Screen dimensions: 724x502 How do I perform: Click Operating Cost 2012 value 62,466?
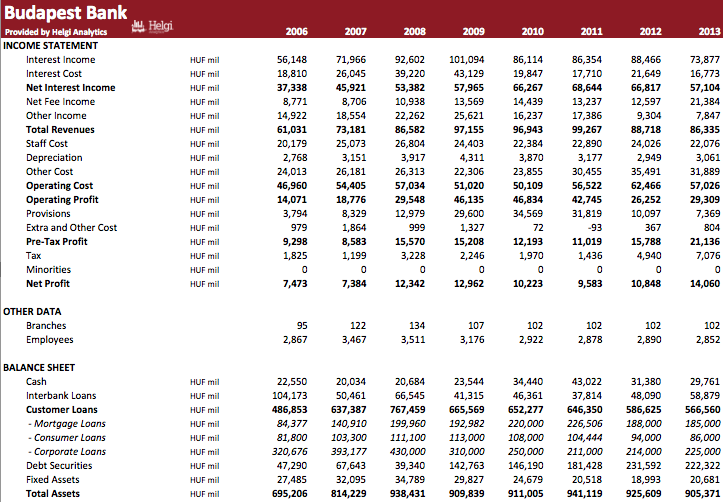coord(646,186)
